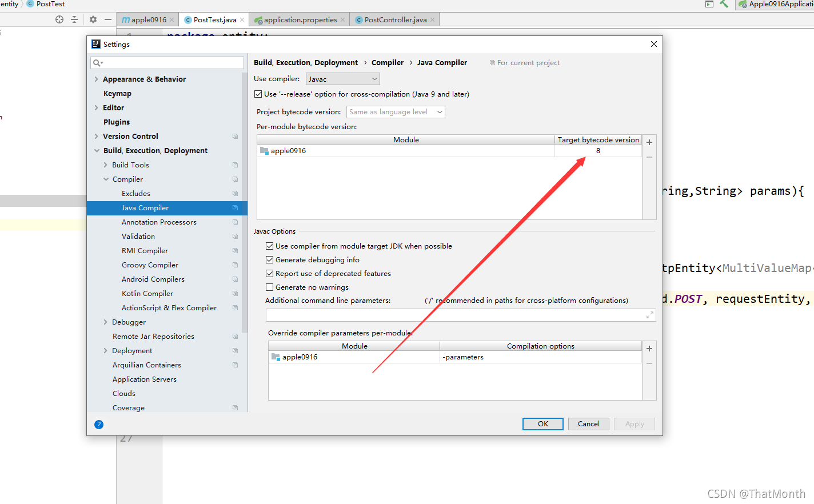Click OK to apply compiler settings
The height and width of the screenshot is (504, 814).
[542, 423]
